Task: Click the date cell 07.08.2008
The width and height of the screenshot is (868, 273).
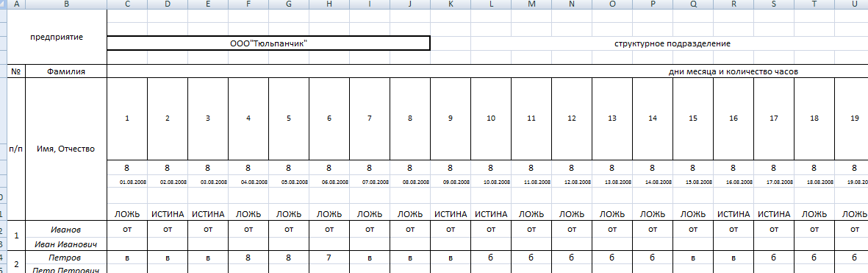Action: 369,182
